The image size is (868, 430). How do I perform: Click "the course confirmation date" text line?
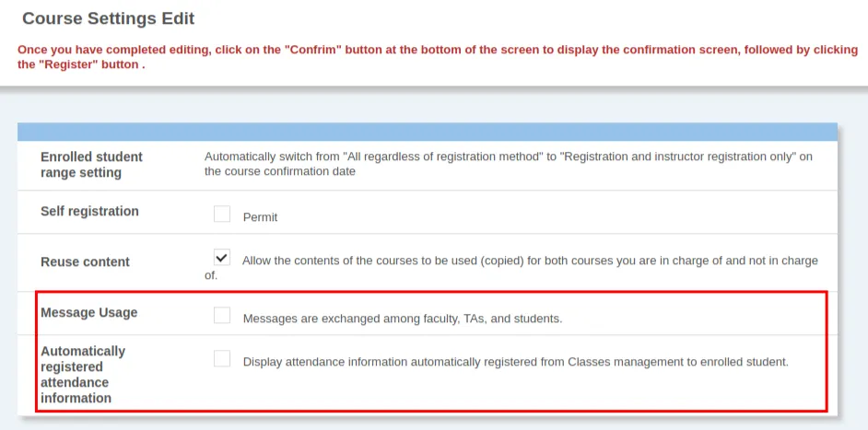pyautogui.click(x=279, y=171)
